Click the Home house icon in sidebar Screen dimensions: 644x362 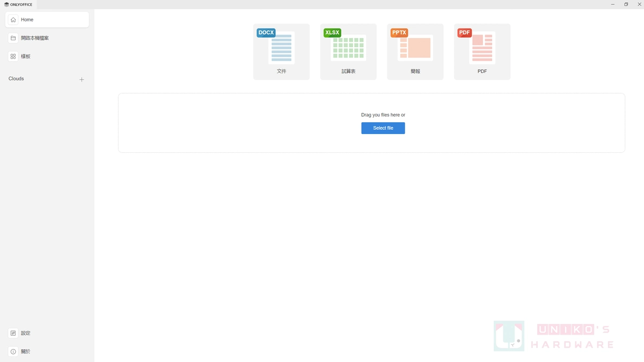pyautogui.click(x=13, y=20)
